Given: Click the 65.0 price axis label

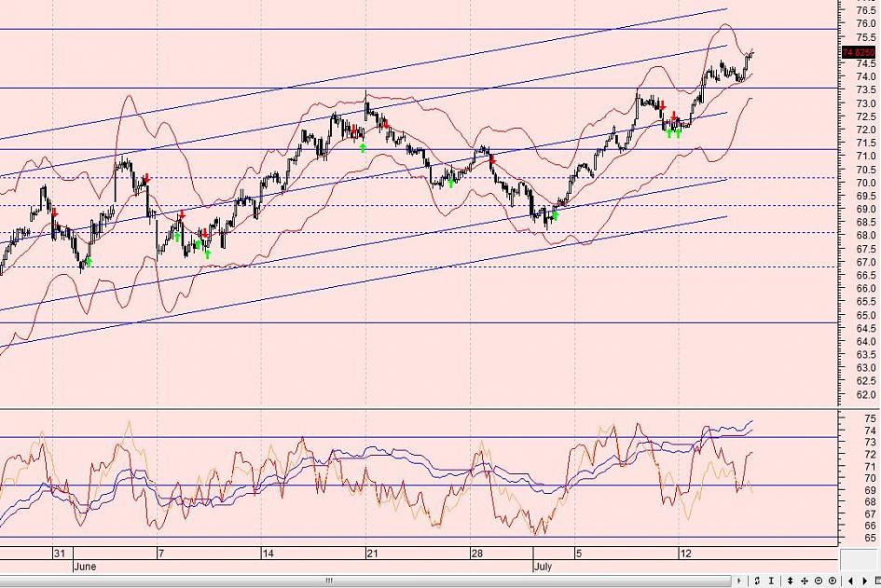Looking at the screenshot, I should point(864,315).
